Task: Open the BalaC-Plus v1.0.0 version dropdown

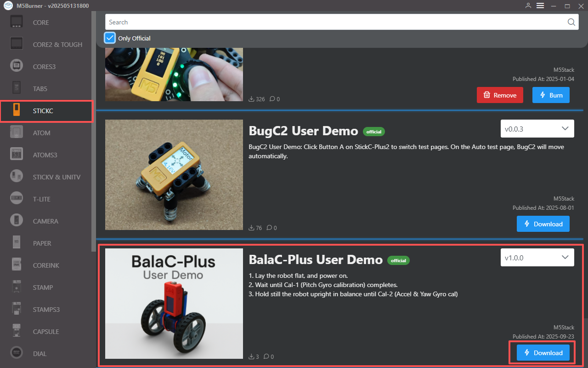Action: point(537,258)
